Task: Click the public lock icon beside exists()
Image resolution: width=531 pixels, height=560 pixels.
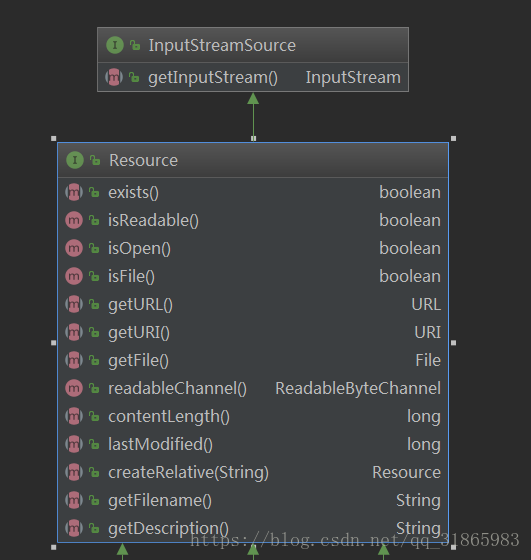Action: click(x=94, y=192)
